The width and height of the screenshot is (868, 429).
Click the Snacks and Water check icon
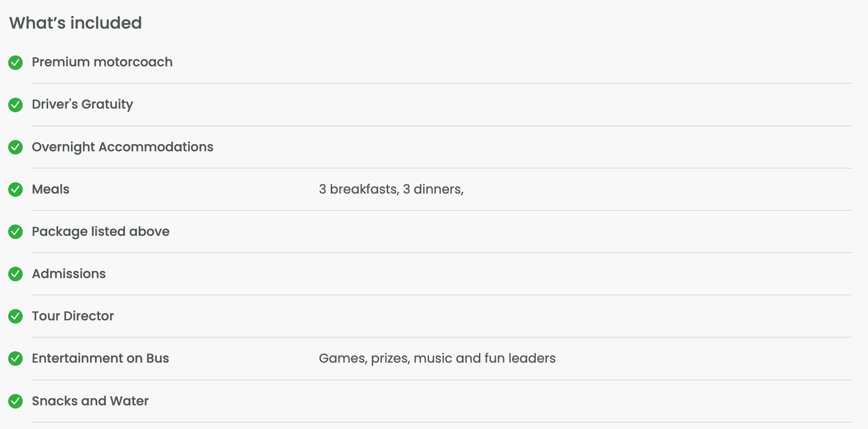(15, 401)
